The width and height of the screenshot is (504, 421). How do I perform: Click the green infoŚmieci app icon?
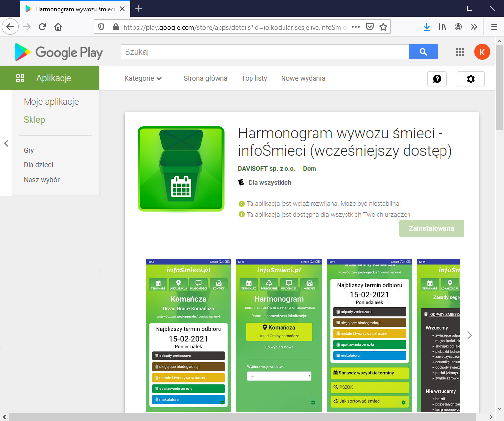(x=181, y=169)
